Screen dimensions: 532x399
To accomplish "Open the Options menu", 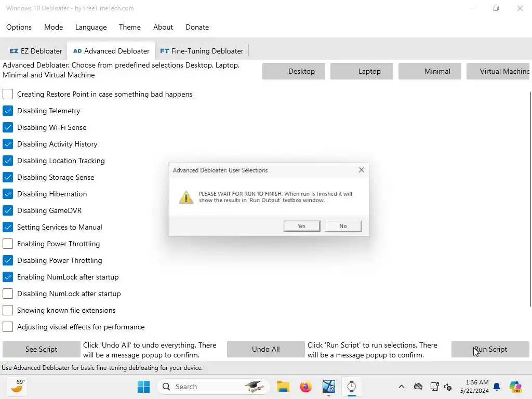I will pos(19,27).
